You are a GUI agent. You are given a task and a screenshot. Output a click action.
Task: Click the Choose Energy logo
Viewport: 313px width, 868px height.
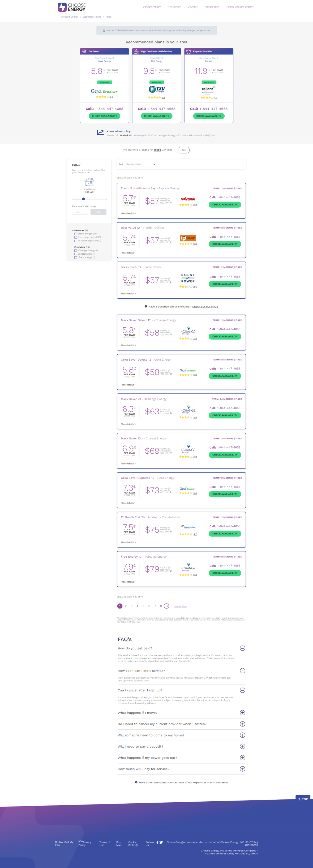tap(71, 7)
